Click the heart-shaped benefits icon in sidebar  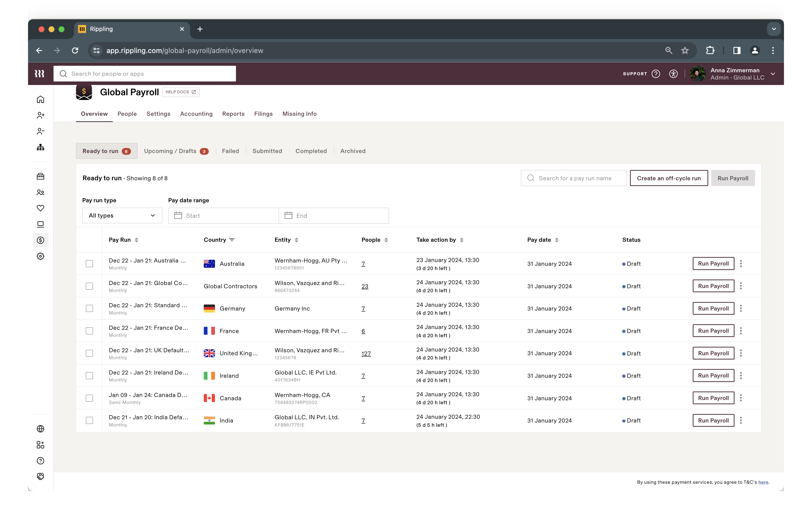40,208
